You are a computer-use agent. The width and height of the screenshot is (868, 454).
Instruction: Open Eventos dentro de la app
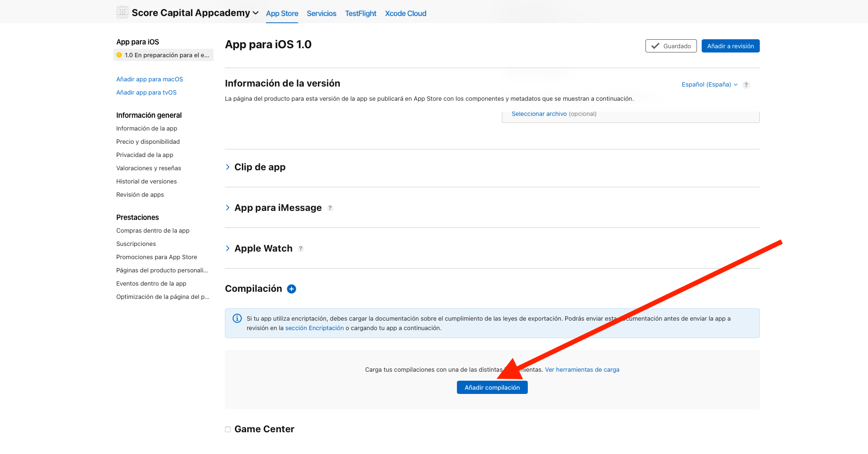coord(151,283)
